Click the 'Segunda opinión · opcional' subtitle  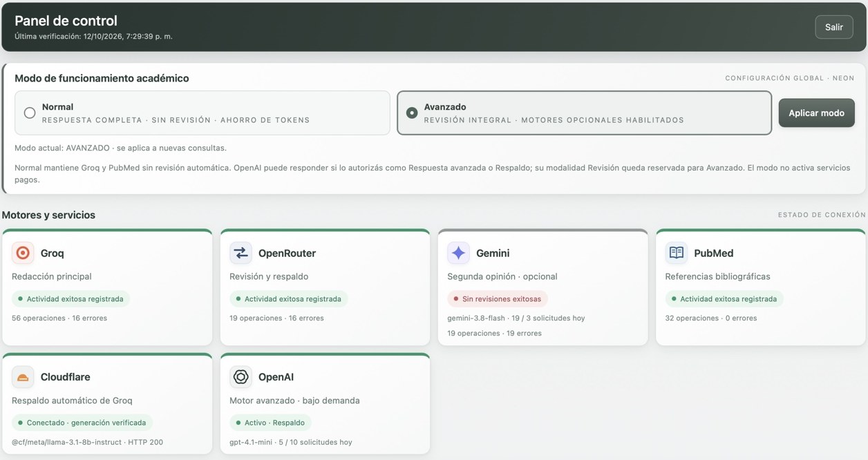click(x=502, y=277)
